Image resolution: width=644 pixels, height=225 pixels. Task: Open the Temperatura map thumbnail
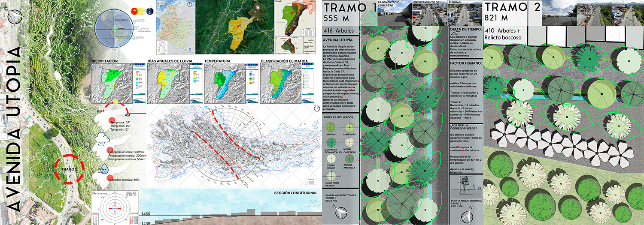224,83
